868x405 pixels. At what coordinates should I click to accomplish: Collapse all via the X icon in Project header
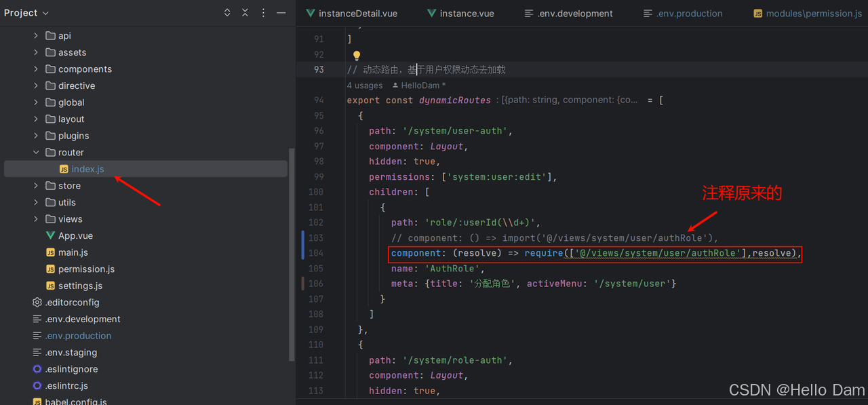[x=245, y=13]
